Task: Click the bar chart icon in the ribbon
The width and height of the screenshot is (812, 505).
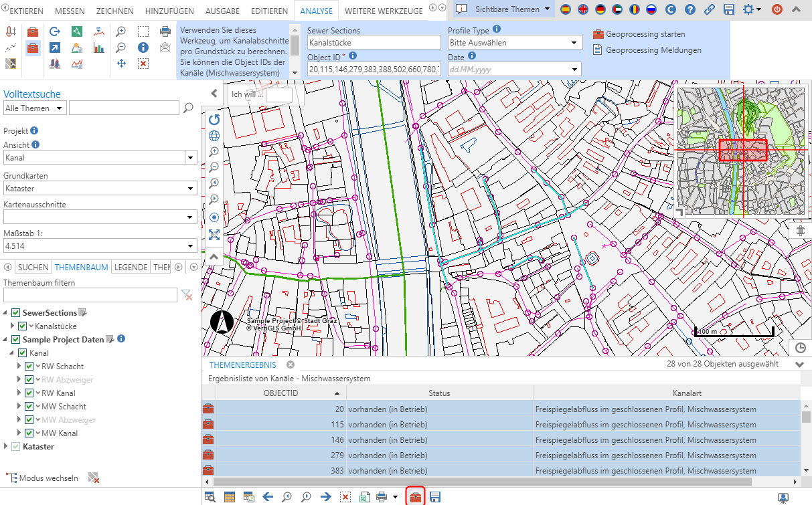Action: point(99,47)
